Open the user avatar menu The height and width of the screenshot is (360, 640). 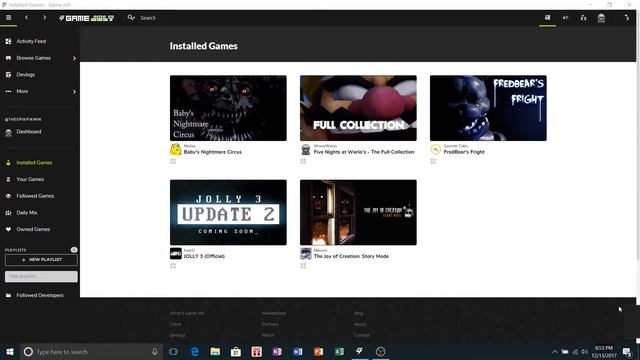(601, 18)
